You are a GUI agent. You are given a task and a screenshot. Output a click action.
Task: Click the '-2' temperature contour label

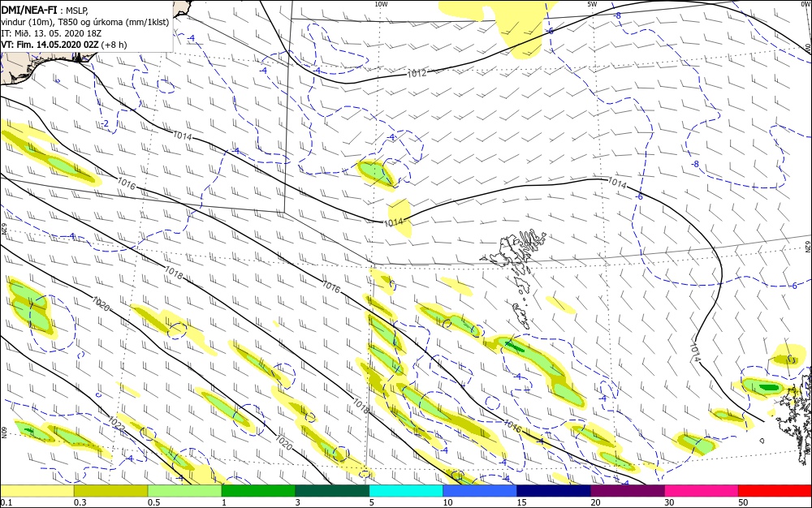(105, 123)
